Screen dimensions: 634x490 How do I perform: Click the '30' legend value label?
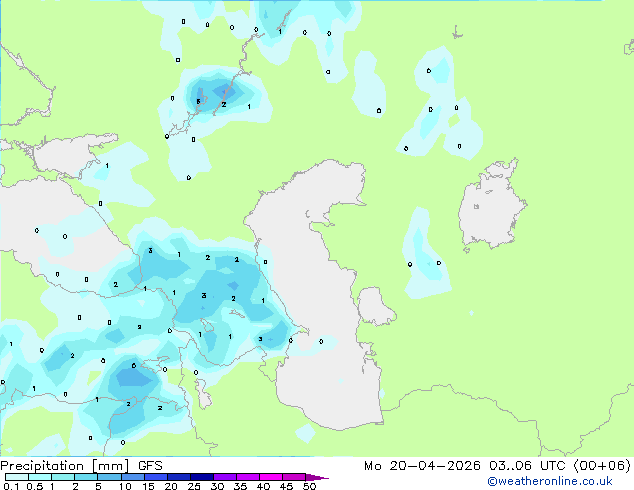click(217, 486)
